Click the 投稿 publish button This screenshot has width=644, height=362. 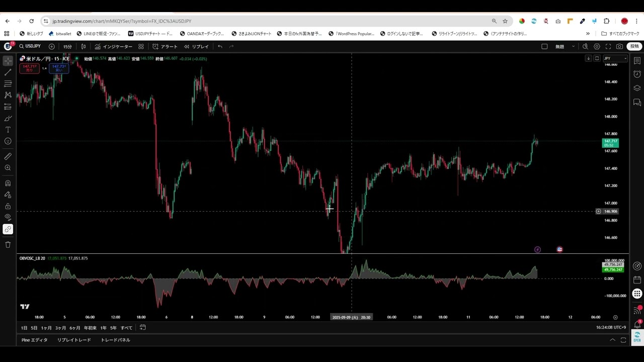pyautogui.click(x=634, y=46)
